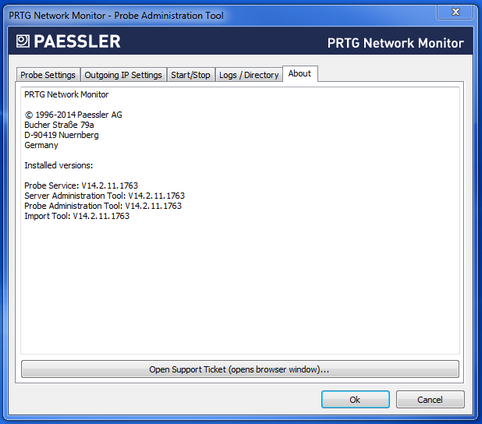Go to the Logs / Directory tab
This screenshot has width=482, height=424.
[x=249, y=75]
